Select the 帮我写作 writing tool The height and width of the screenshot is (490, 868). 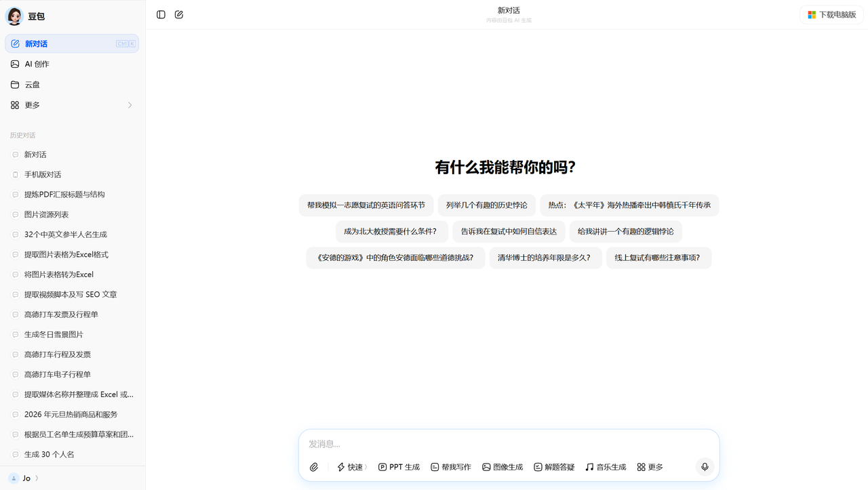coord(450,467)
